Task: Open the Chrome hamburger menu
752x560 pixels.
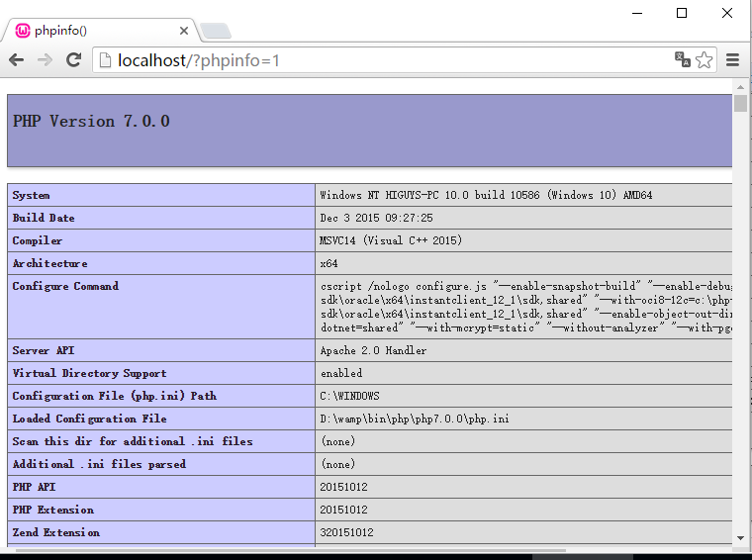Action: 732,60
